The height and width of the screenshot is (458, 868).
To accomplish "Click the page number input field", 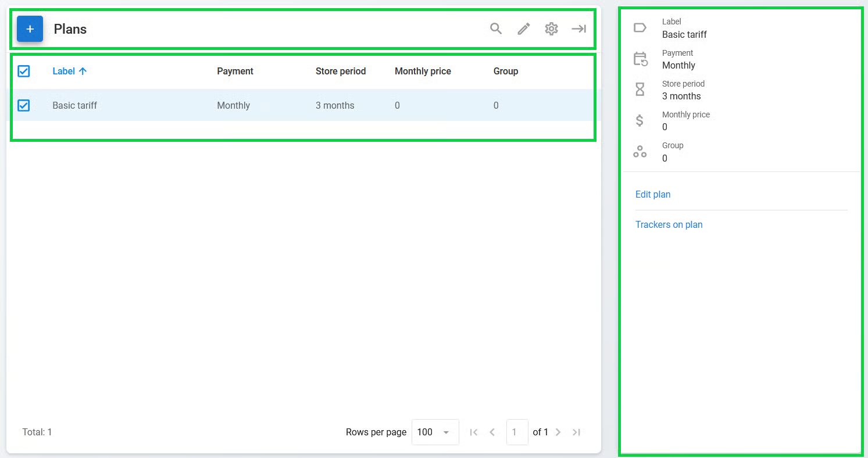I will tap(517, 432).
